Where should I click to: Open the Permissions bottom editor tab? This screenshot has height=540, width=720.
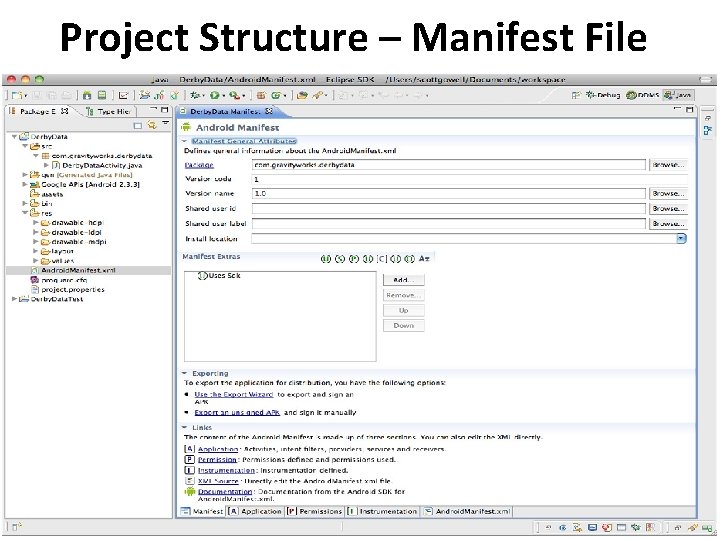(x=315, y=511)
